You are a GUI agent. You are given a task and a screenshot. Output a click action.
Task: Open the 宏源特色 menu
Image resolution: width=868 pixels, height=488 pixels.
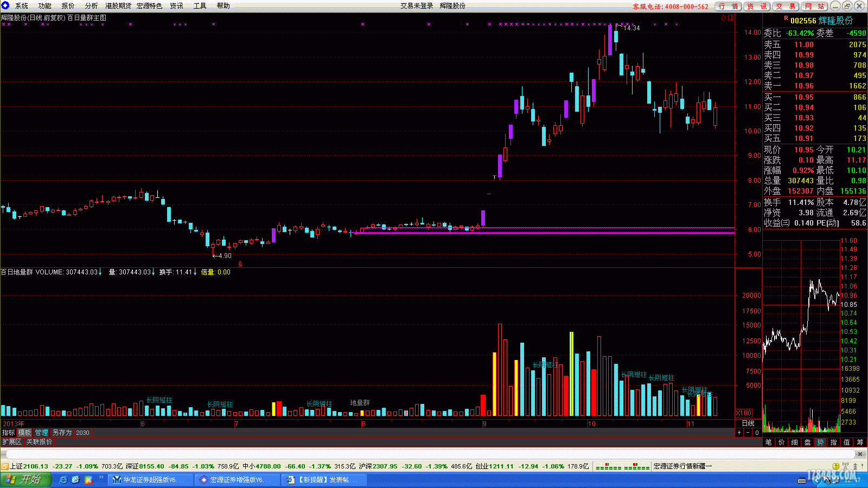[149, 5]
